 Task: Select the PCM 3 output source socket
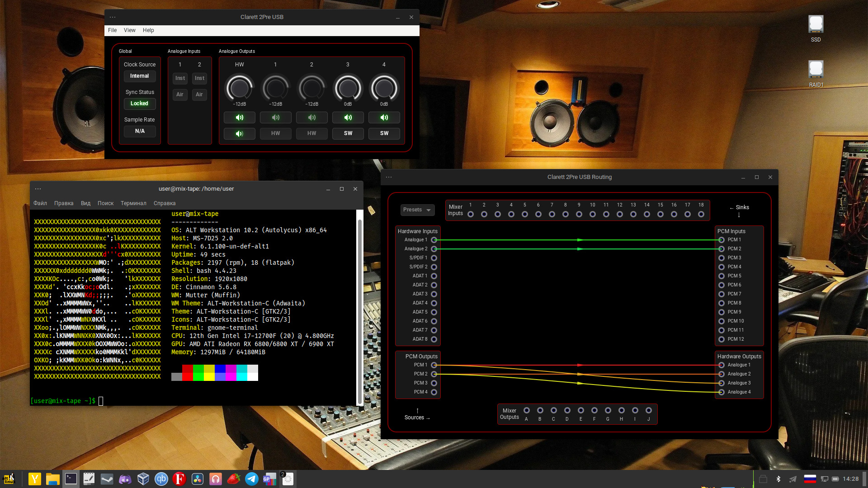coord(434,383)
